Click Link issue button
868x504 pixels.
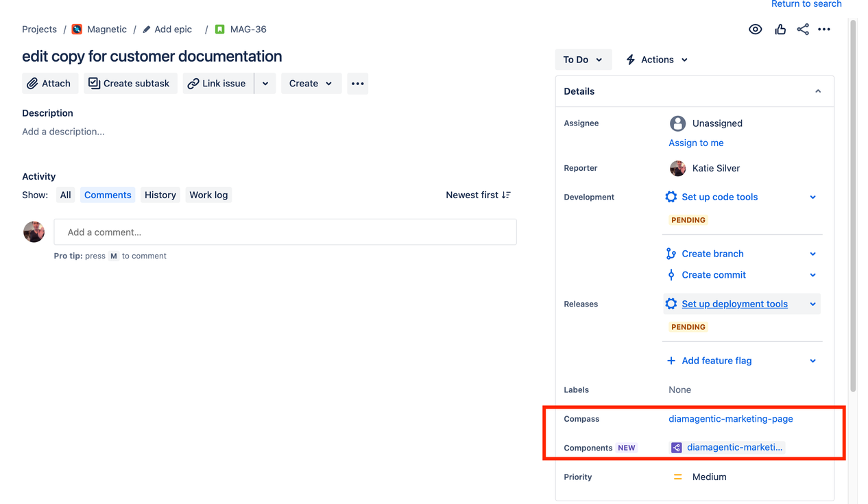[218, 84]
